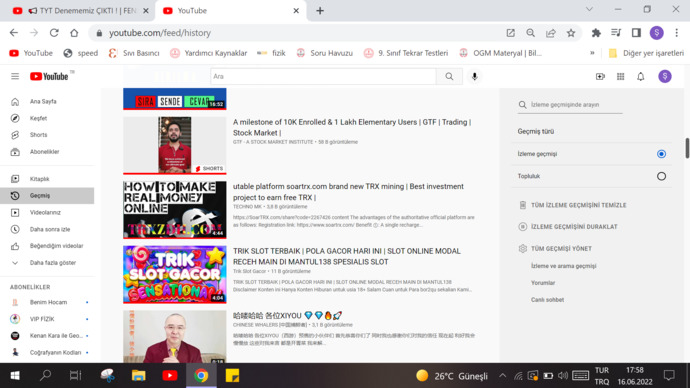Image resolution: width=690 pixels, height=388 pixels.
Task: Click the page vertical scrollbar thumb
Action: coord(687,148)
